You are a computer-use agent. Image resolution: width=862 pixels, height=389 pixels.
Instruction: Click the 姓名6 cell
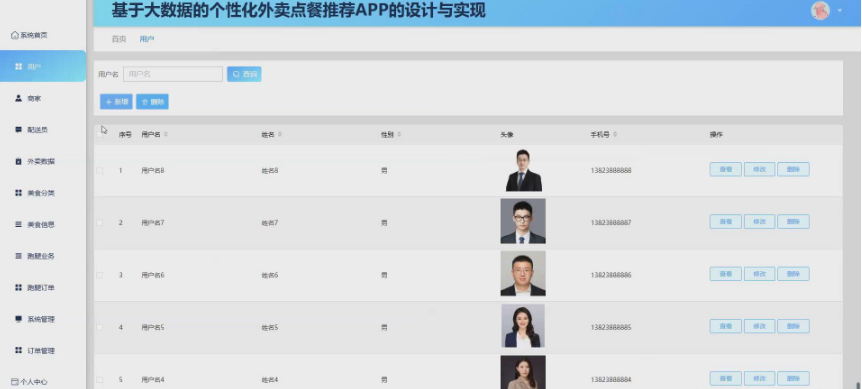pyautogui.click(x=269, y=275)
